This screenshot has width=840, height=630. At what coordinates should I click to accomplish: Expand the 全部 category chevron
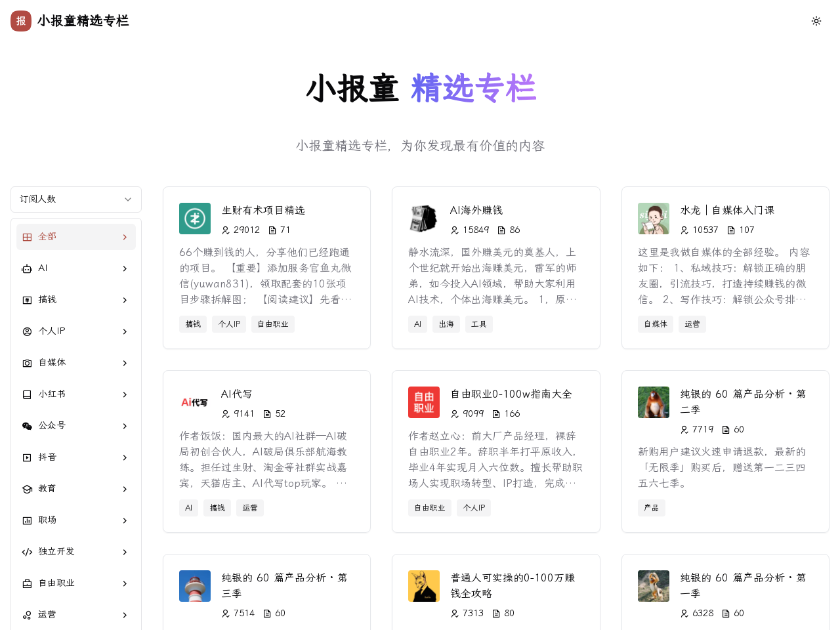pos(125,237)
